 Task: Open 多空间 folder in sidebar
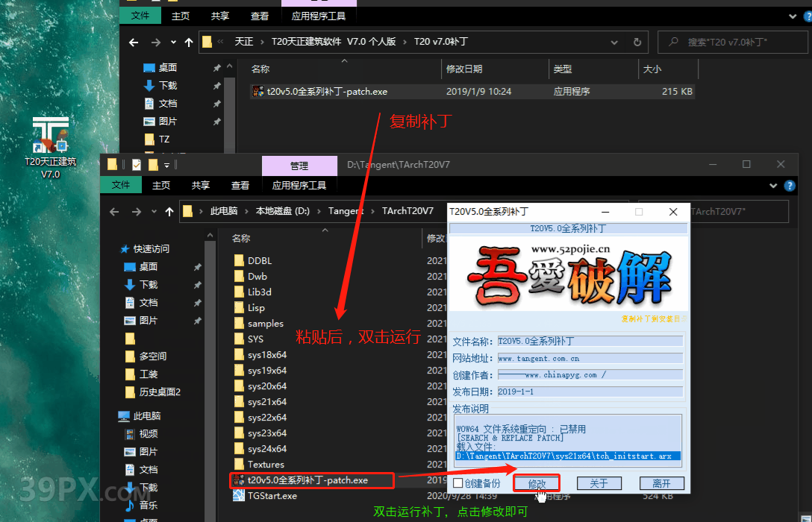146,356
